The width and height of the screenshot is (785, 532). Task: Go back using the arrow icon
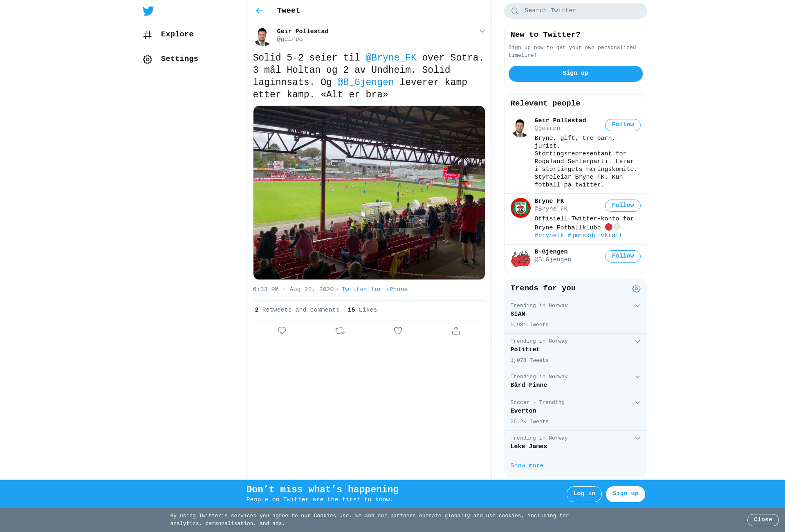point(259,11)
